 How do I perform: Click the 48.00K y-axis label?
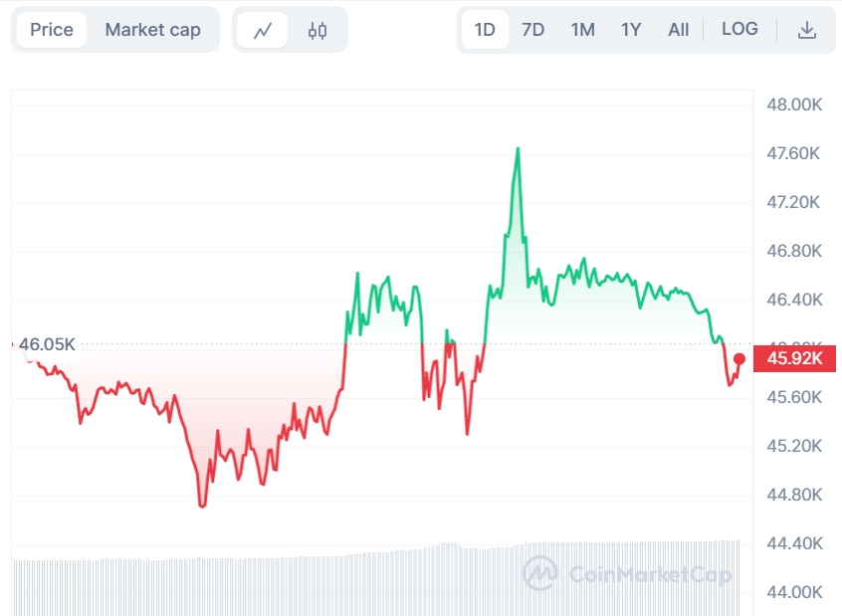coord(793,104)
